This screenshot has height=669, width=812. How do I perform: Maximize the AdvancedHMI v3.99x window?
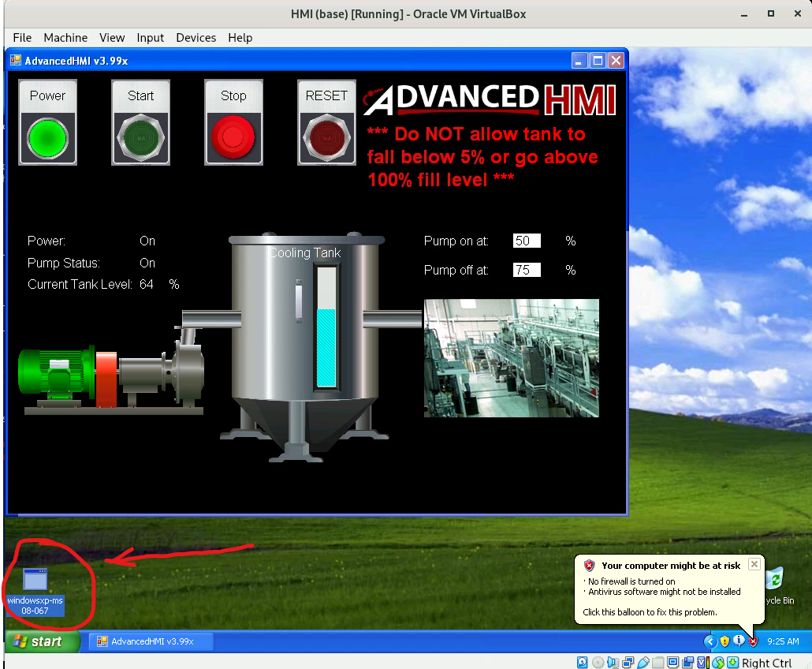(x=598, y=61)
